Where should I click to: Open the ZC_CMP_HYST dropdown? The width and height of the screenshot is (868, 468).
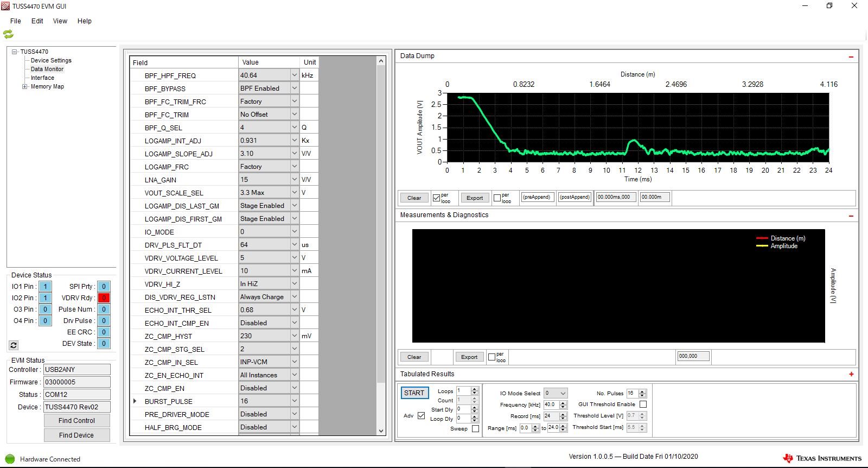pos(295,336)
